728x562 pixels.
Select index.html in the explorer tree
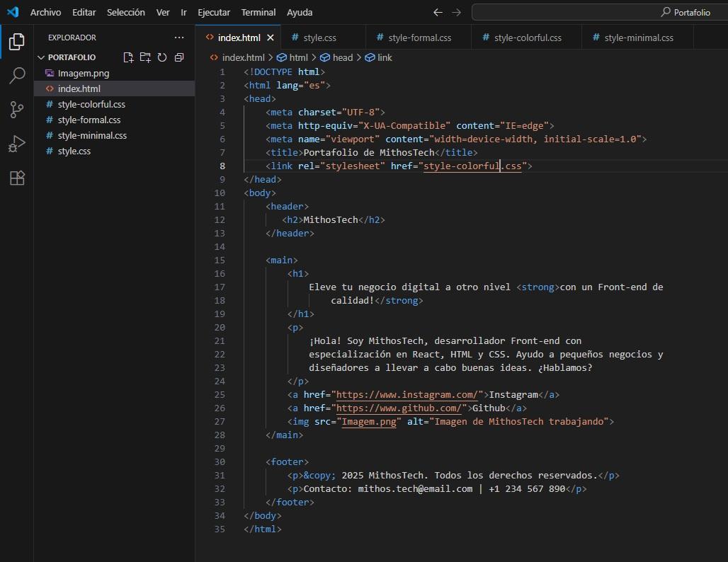coord(114,88)
